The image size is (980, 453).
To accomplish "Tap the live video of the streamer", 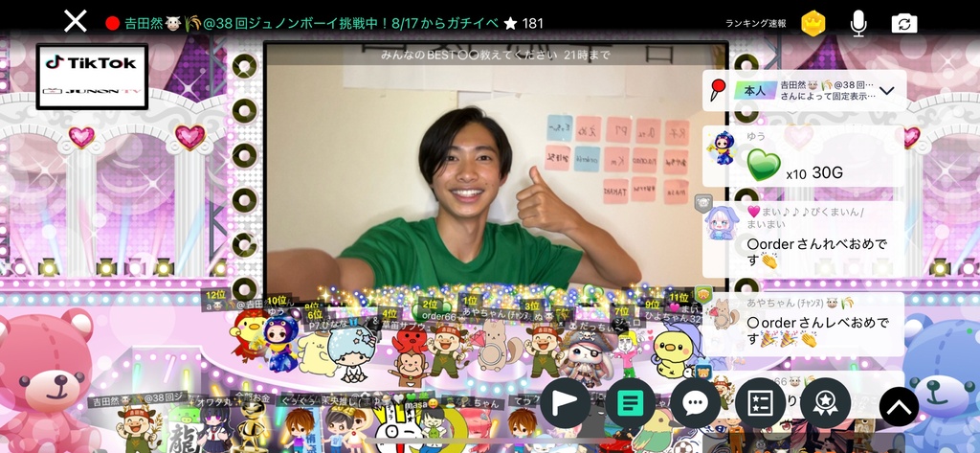I will click(x=497, y=172).
